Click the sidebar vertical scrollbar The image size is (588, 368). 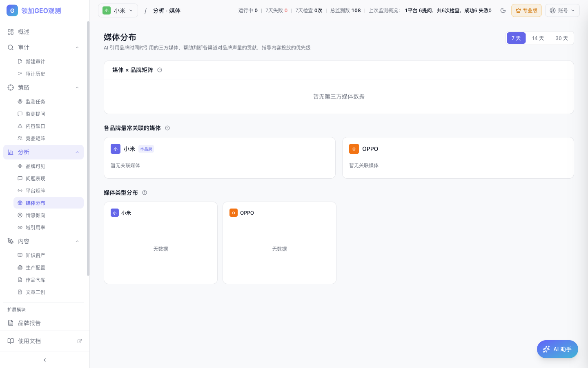point(88,149)
